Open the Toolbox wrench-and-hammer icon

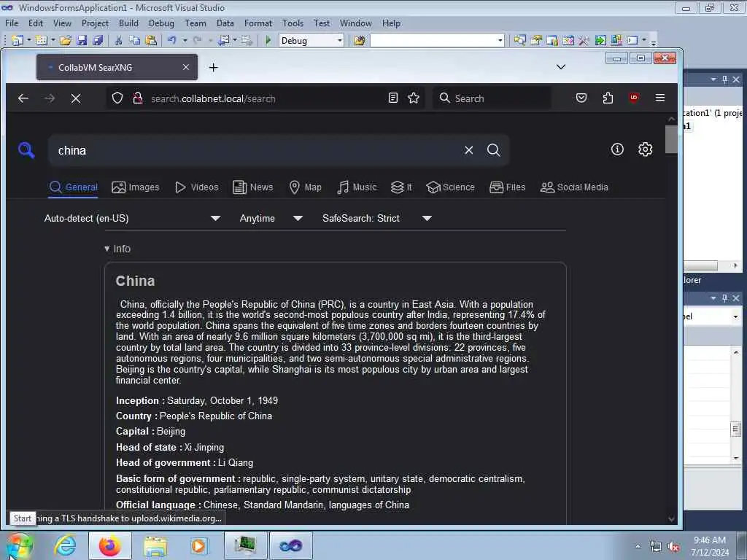click(x=584, y=41)
